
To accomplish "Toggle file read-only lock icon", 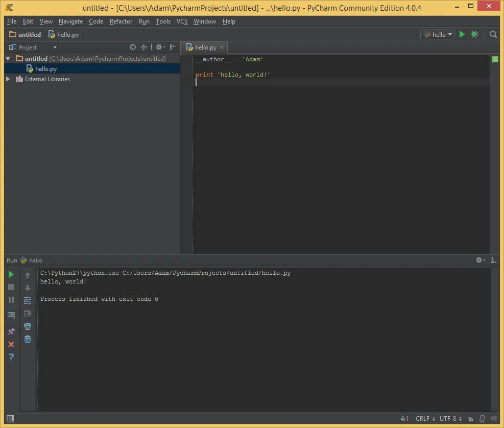I will 471,419.
